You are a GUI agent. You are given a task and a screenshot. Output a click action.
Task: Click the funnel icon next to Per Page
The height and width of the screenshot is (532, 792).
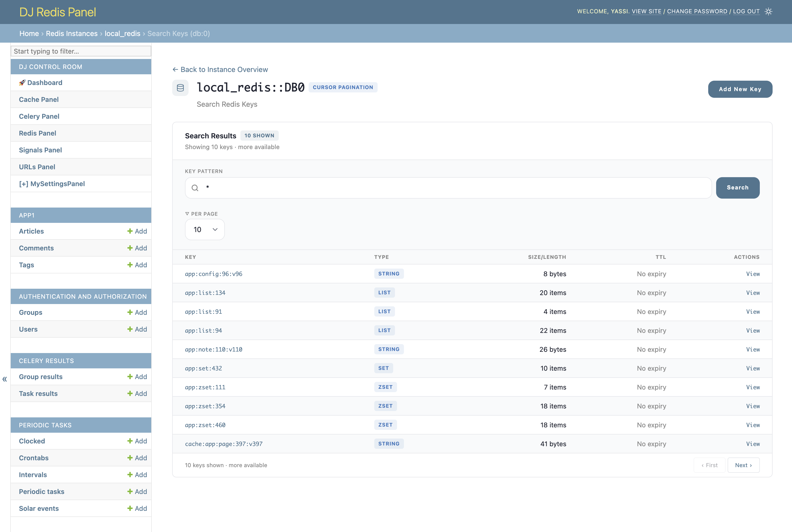pos(187,214)
